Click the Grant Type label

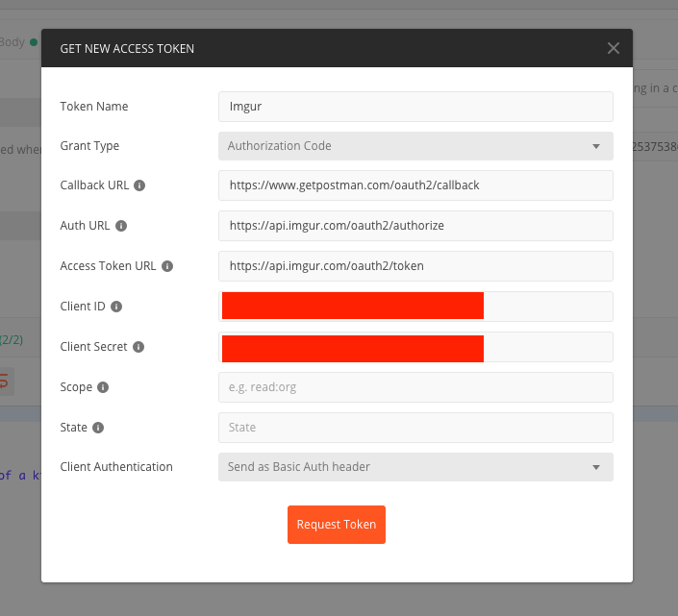tap(89, 146)
